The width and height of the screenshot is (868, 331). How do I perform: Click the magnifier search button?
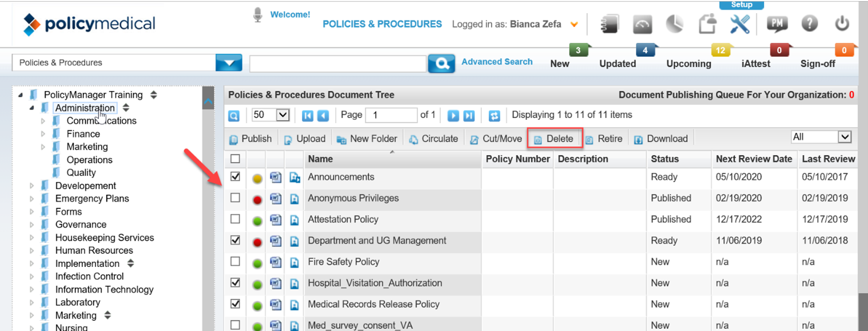(x=441, y=64)
